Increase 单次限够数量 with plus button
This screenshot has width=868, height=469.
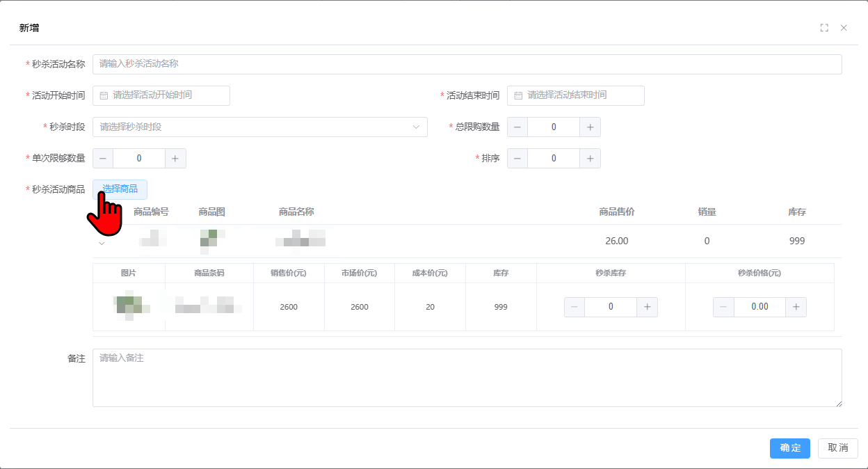point(175,159)
